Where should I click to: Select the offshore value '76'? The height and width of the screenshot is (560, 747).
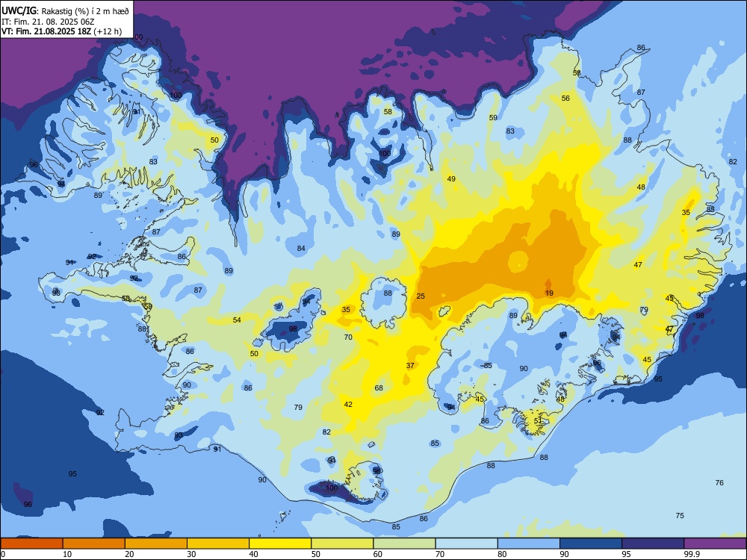click(719, 482)
